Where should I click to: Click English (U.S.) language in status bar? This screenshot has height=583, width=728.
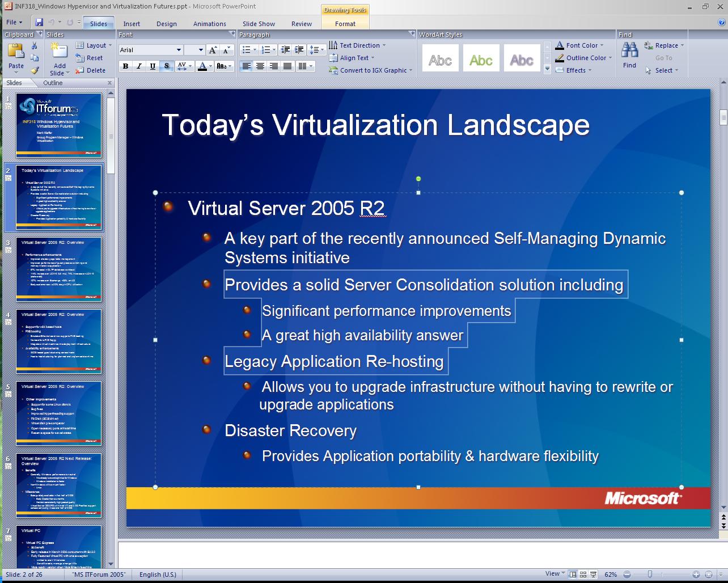pos(158,574)
